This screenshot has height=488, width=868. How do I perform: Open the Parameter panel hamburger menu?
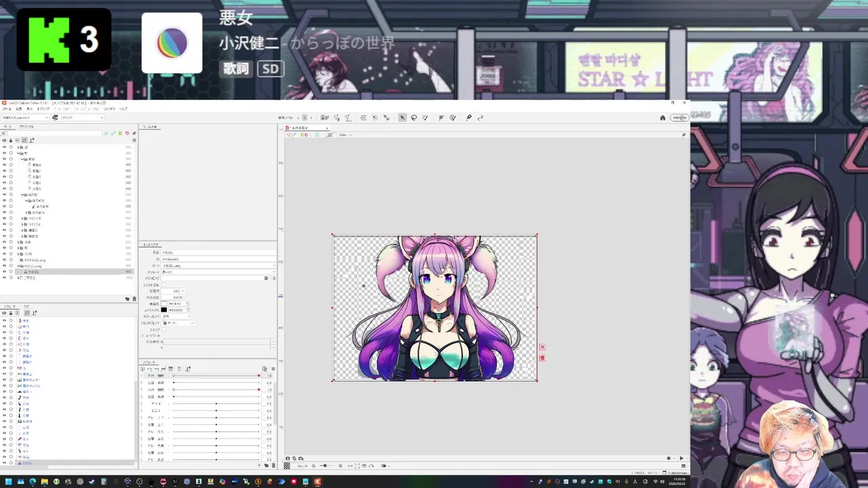pos(273,369)
